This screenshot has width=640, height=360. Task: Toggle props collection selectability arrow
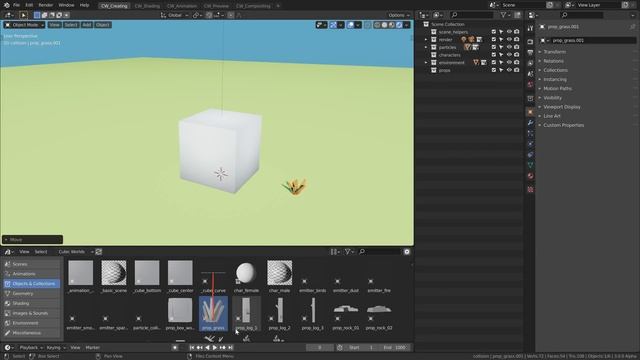coord(501,70)
